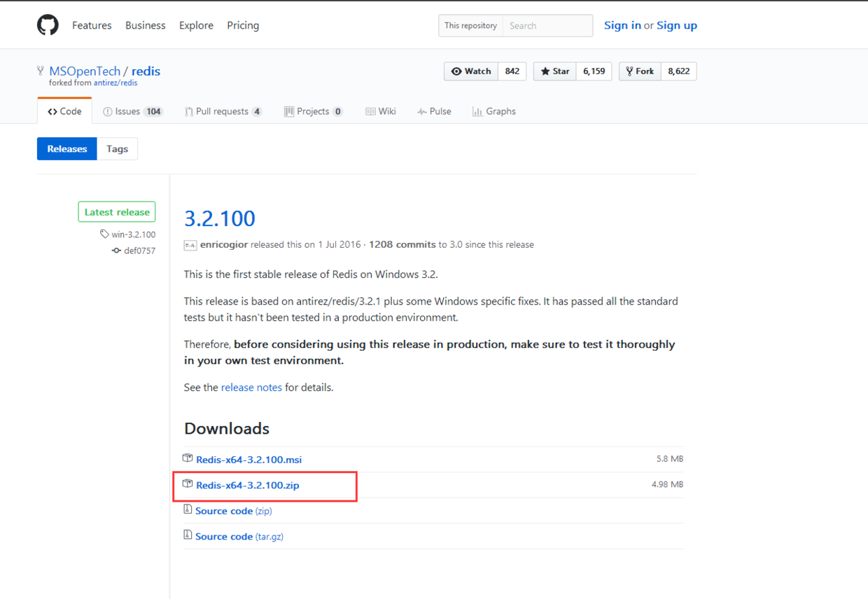
Task: Click the package icon beside Redis-x64-3.2.100.msi
Action: click(x=188, y=458)
